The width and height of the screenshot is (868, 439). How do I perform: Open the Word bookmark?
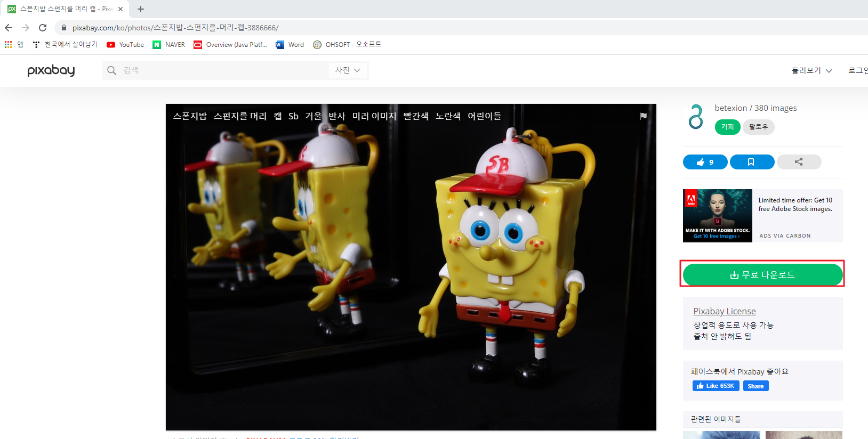(x=290, y=45)
